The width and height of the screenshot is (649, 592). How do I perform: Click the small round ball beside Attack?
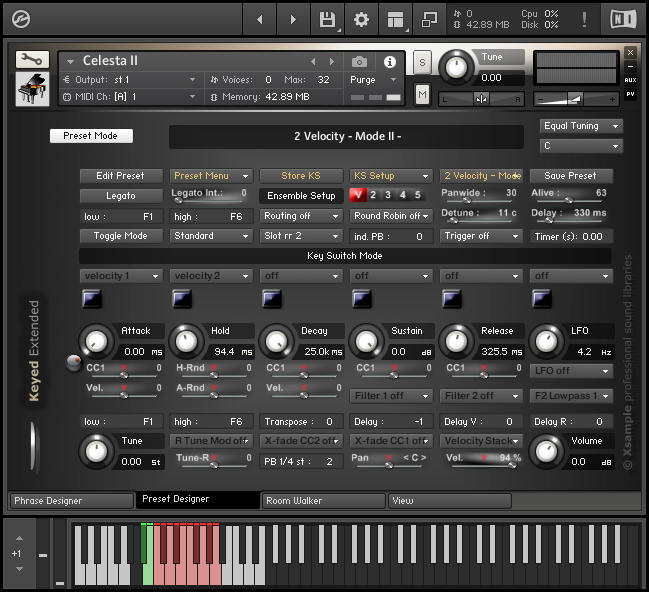click(74, 363)
